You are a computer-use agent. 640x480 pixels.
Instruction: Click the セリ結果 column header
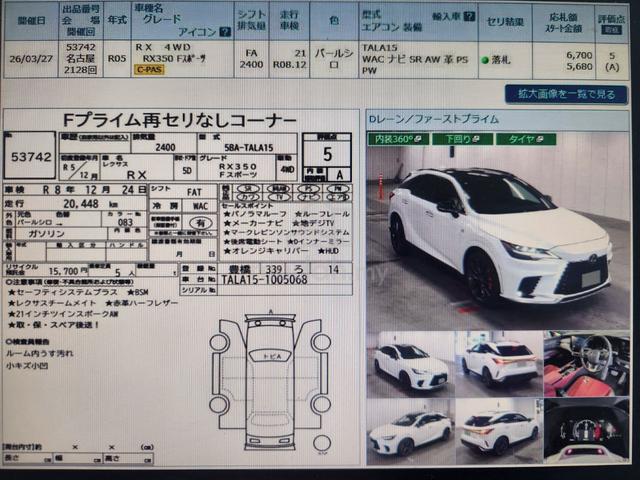505,22
